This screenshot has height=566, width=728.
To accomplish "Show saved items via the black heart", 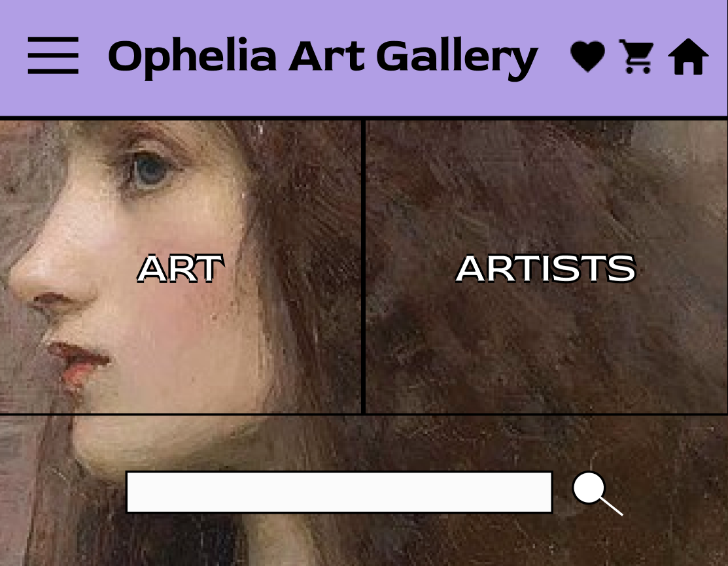I will [x=587, y=56].
